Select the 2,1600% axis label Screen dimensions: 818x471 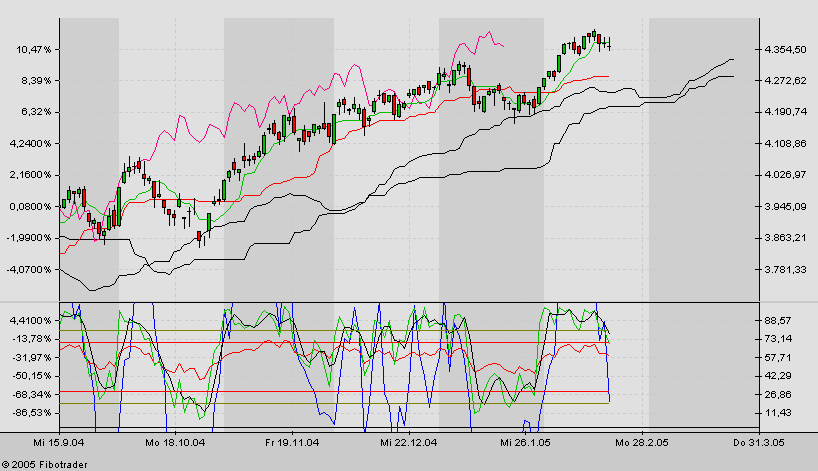click(x=31, y=175)
